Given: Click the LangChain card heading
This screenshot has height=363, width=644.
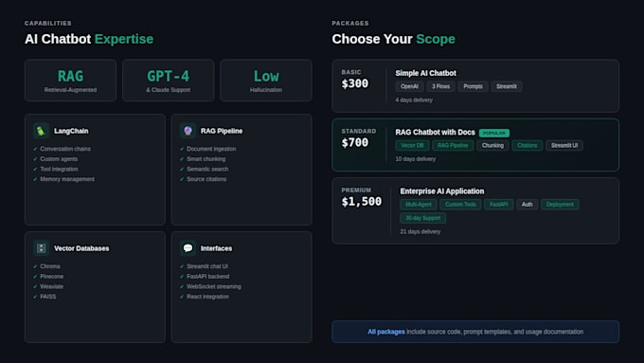Looking at the screenshot, I should [71, 131].
